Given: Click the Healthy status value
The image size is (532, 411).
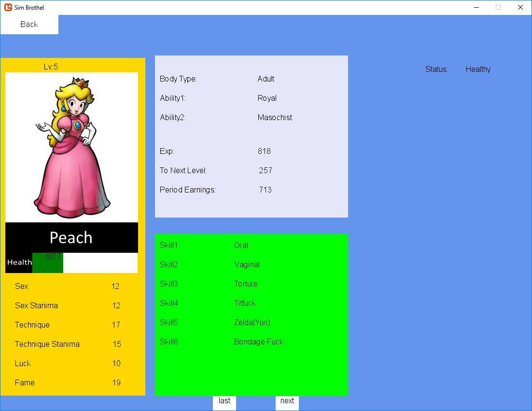Looking at the screenshot, I should (x=478, y=69).
